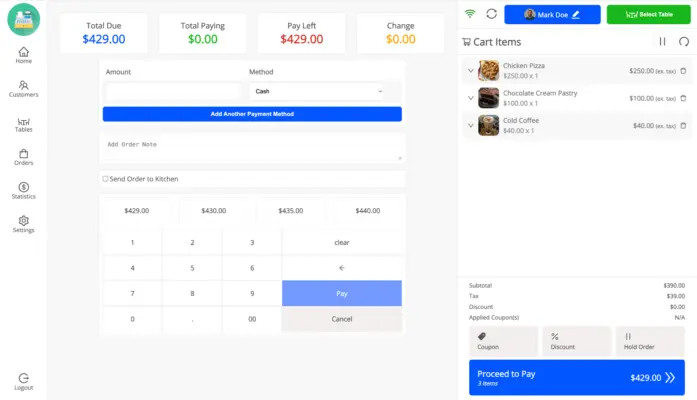Add a Discount to the order
The width and height of the screenshot is (697, 400).
577,341
